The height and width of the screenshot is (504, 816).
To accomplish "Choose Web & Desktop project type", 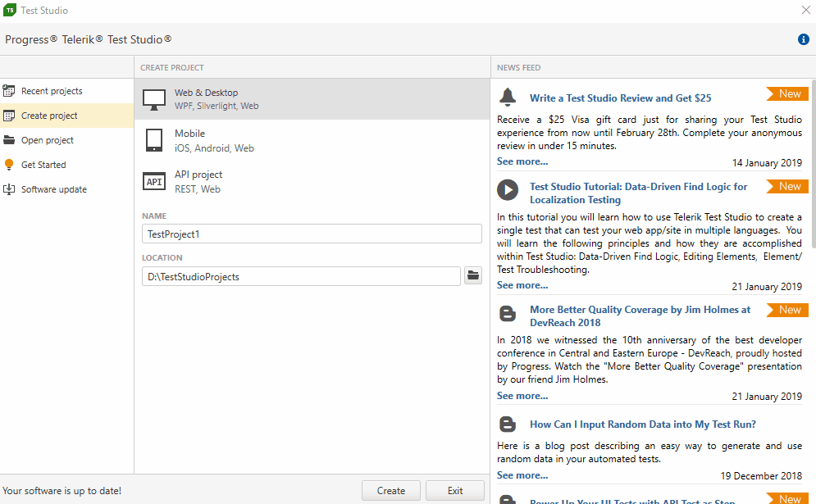I will [x=312, y=99].
